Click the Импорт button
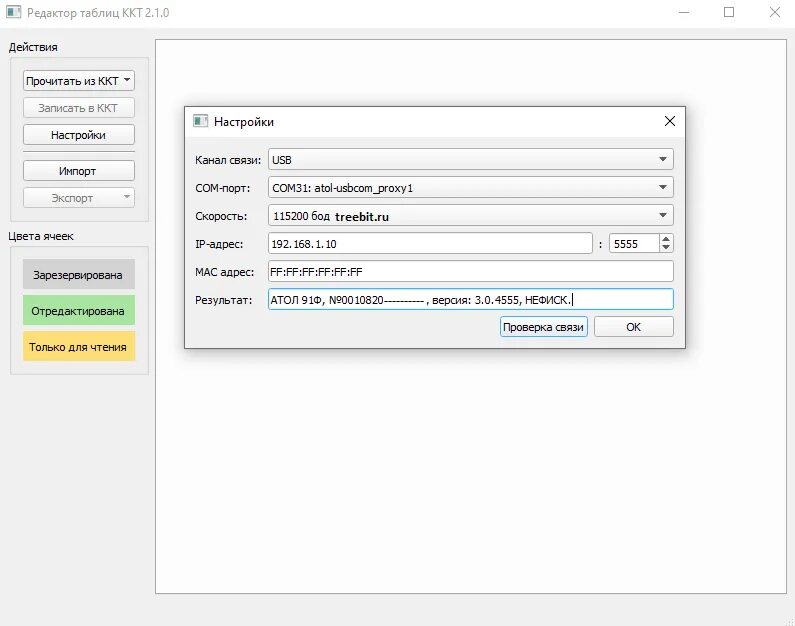The height and width of the screenshot is (626, 795). [x=79, y=171]
